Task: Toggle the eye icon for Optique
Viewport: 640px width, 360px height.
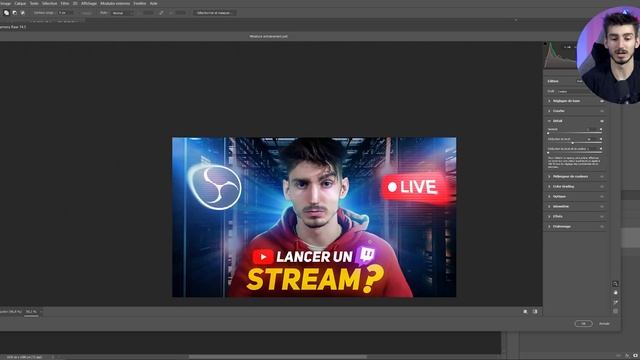Action: click(602, 197)
